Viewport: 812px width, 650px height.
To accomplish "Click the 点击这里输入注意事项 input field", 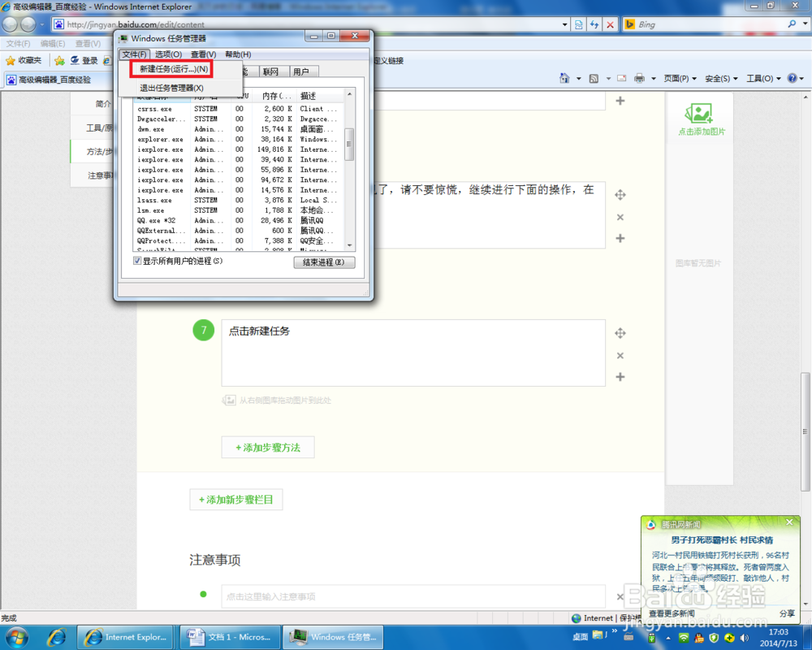I will tap(413, 596).
